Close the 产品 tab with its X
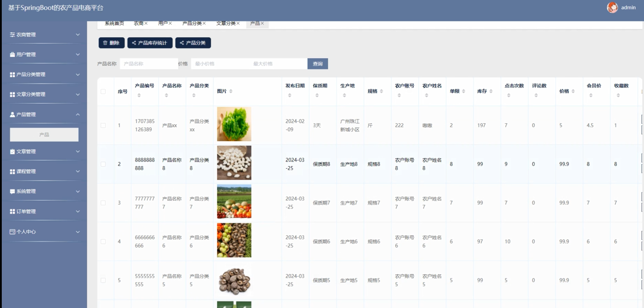The width and height of the screenshot is (644, 308). click(262, 23)
